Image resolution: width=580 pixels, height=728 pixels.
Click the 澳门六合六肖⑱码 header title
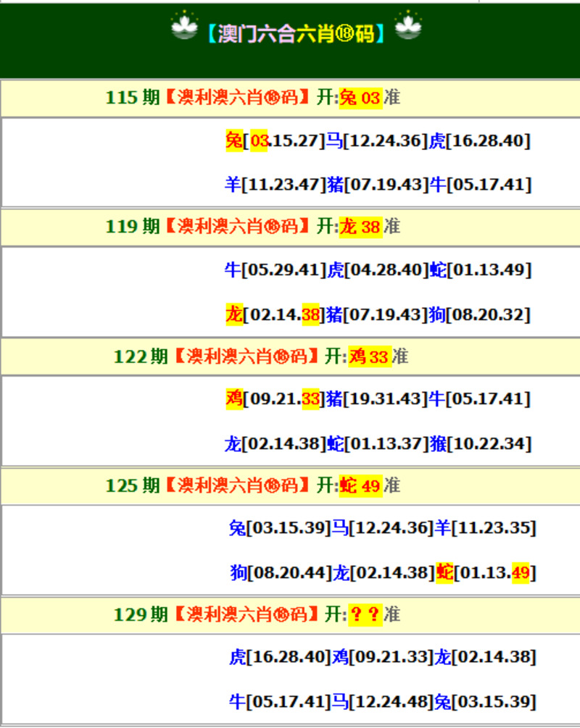pos(296,34)
